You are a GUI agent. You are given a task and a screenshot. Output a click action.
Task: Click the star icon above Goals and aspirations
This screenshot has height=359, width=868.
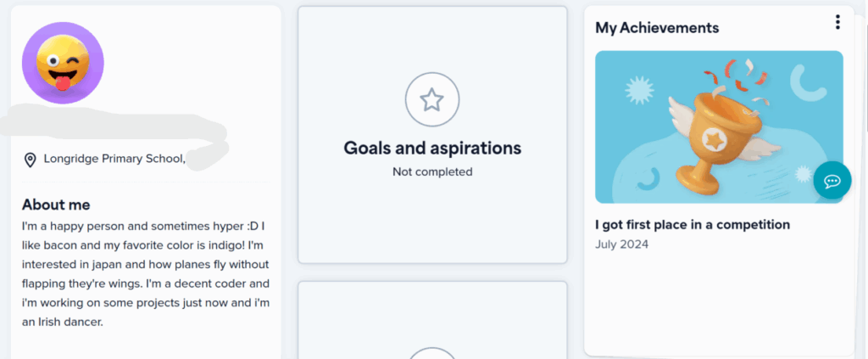pyautogui.click(x=432, y=101)
